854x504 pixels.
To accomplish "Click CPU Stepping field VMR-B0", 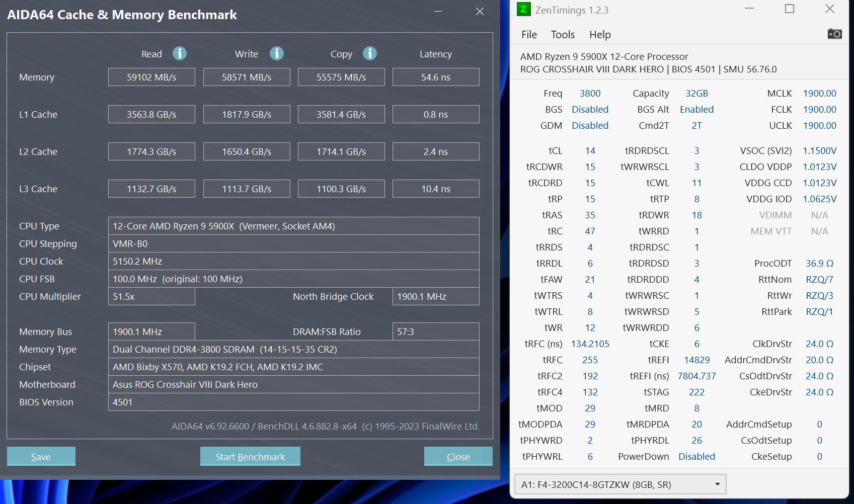I will tap(294, 243).
